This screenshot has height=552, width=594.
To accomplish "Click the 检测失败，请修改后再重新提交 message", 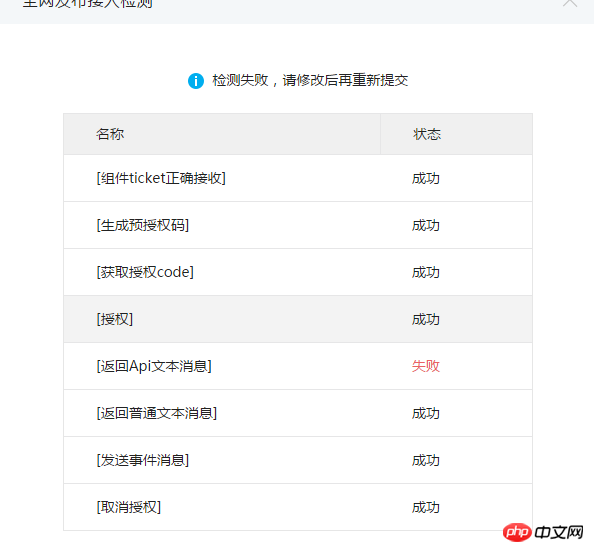I will 310,80.
